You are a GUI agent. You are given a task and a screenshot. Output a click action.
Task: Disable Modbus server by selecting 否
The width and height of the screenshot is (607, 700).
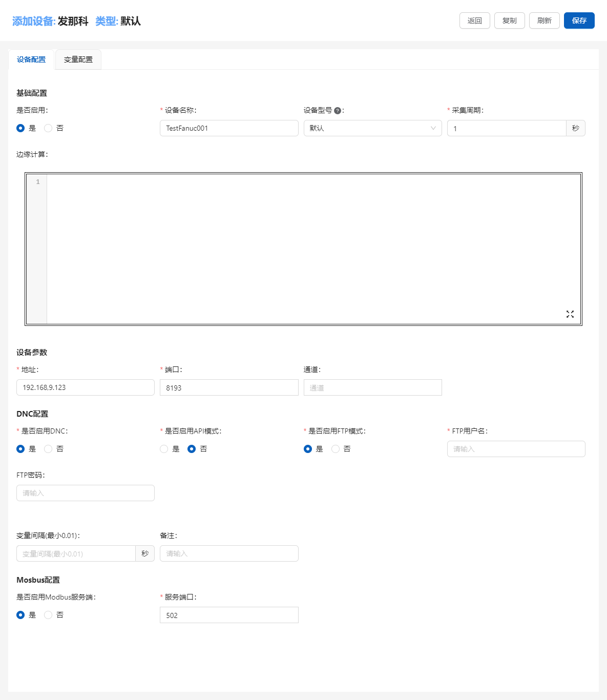tap(48, 615)
